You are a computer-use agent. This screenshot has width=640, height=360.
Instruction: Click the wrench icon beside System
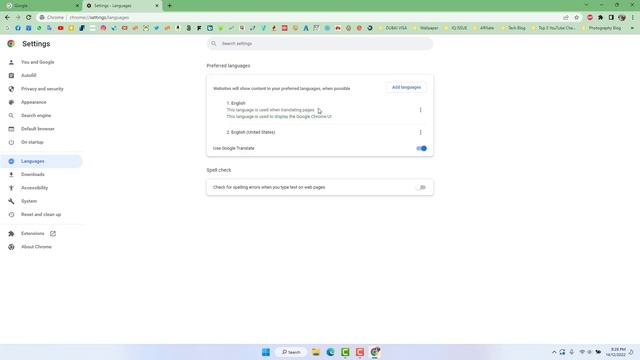pos(11,201)
